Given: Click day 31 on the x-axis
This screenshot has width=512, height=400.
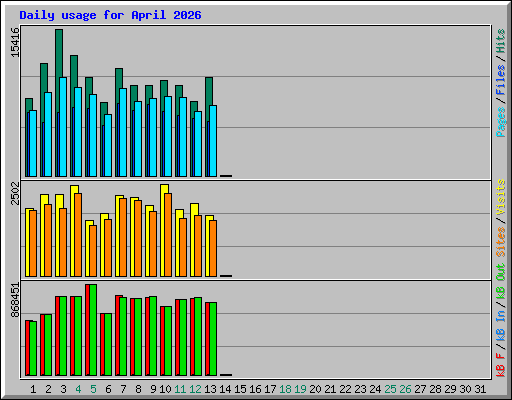Looking at the screenshot, I should [x=480, y=389].
